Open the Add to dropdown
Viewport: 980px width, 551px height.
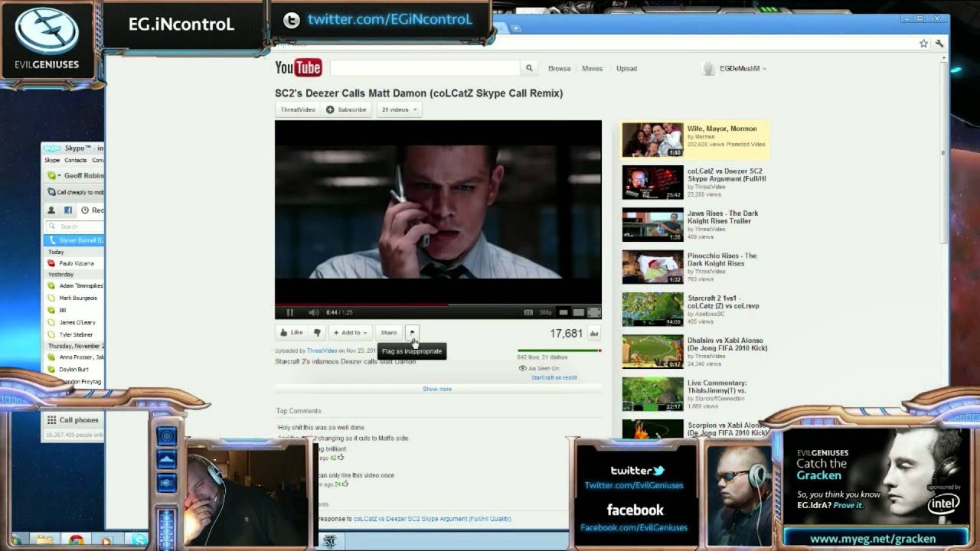[x=351, y=333]
